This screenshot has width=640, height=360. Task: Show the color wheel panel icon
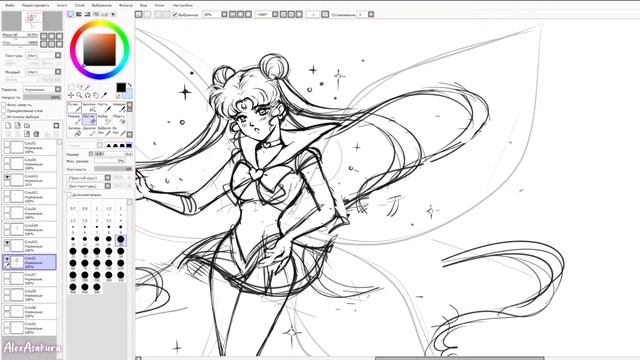(70, 14)
